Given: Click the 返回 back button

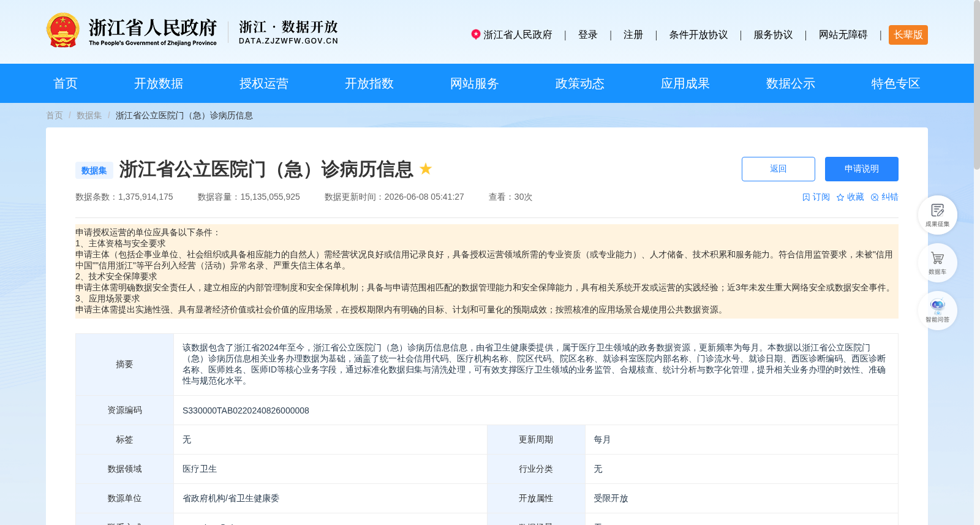Looking at the screenshot, I should pyautogui.click(x=778, y=169).
